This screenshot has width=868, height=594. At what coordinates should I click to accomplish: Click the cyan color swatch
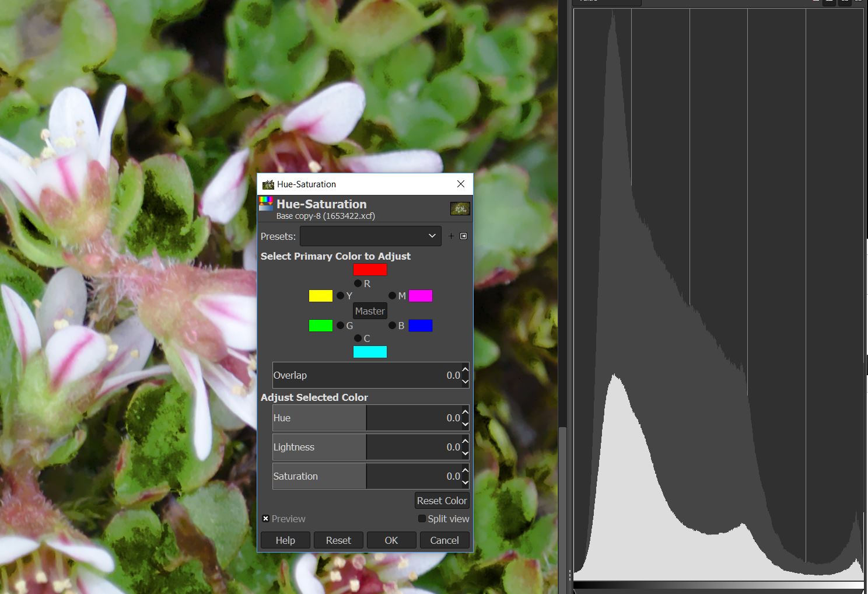[370, 352]
